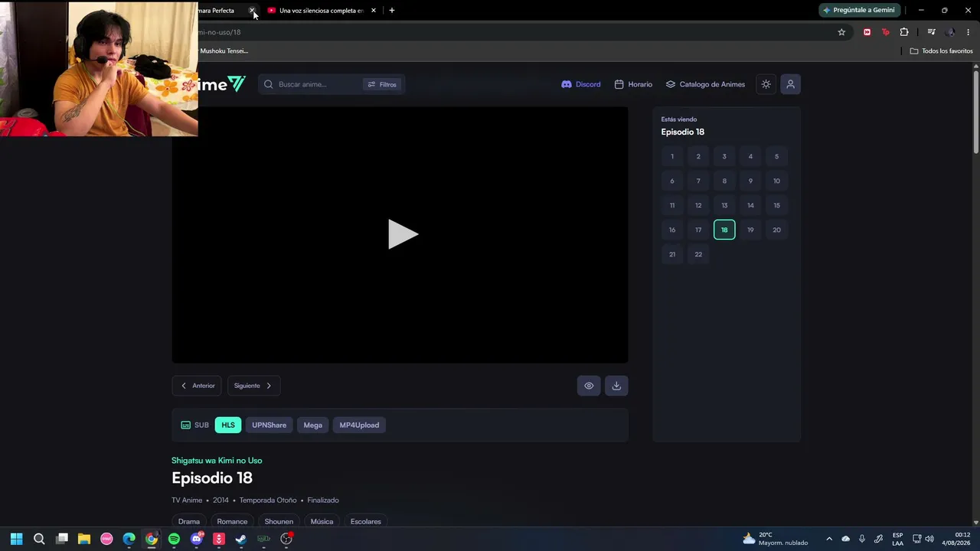Image resolution: width=980 pixels, height=551 pixels.
Task: Open Spotify from the taskbar
Action: pyautogui.click(x=174, y=539)
